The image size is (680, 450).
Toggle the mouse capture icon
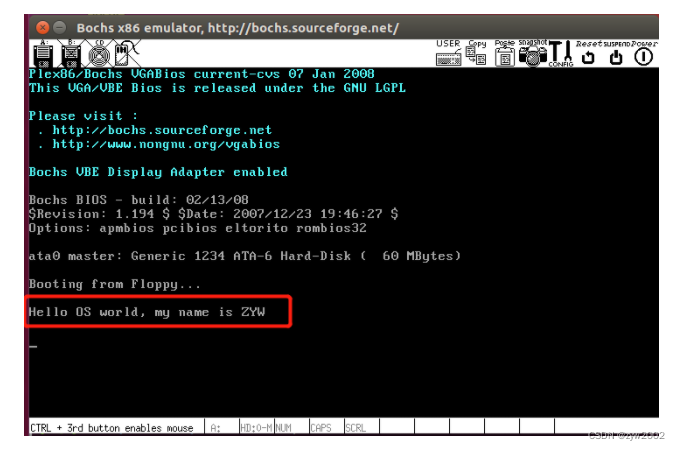click(x=127, y=53)
